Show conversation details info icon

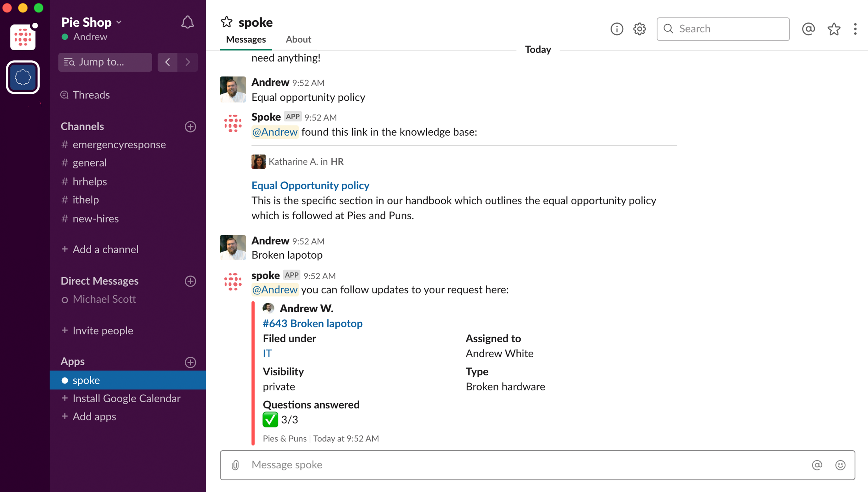pos(617,29)
